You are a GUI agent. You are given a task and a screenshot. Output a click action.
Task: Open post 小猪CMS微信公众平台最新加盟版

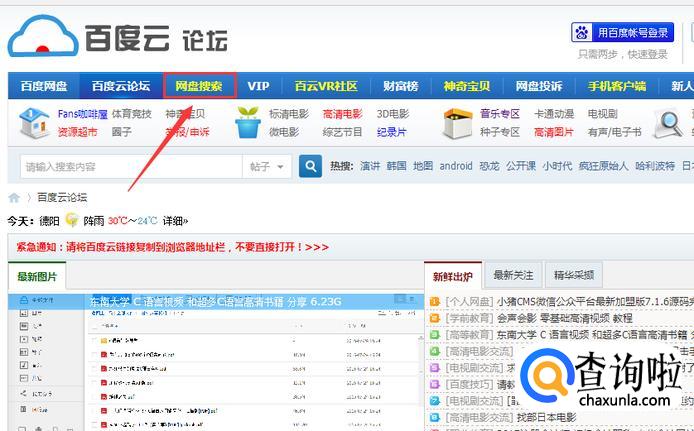[595, 302]
